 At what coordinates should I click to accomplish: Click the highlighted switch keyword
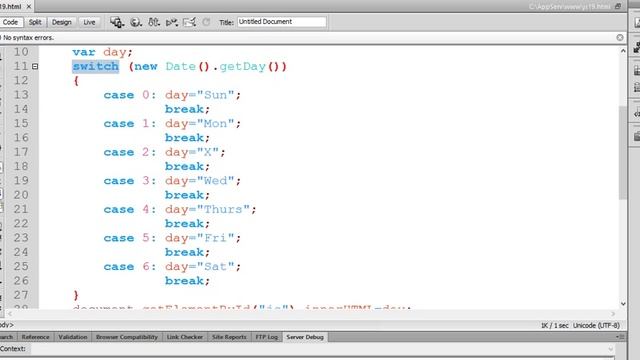96,66
